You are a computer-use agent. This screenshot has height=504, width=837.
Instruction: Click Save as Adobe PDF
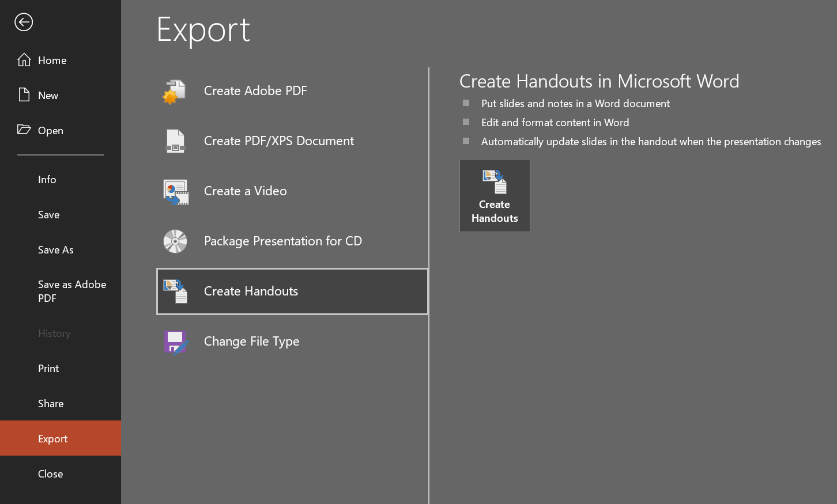point(71,291)
